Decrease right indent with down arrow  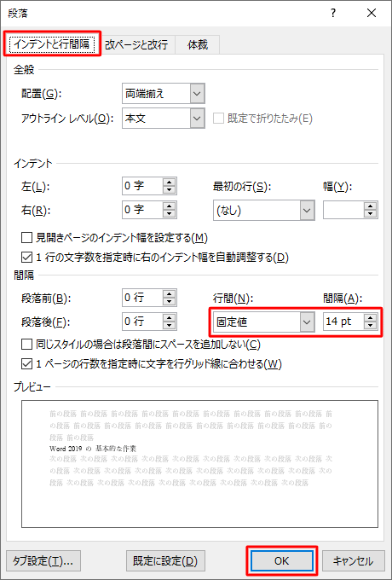click(170, 214)
